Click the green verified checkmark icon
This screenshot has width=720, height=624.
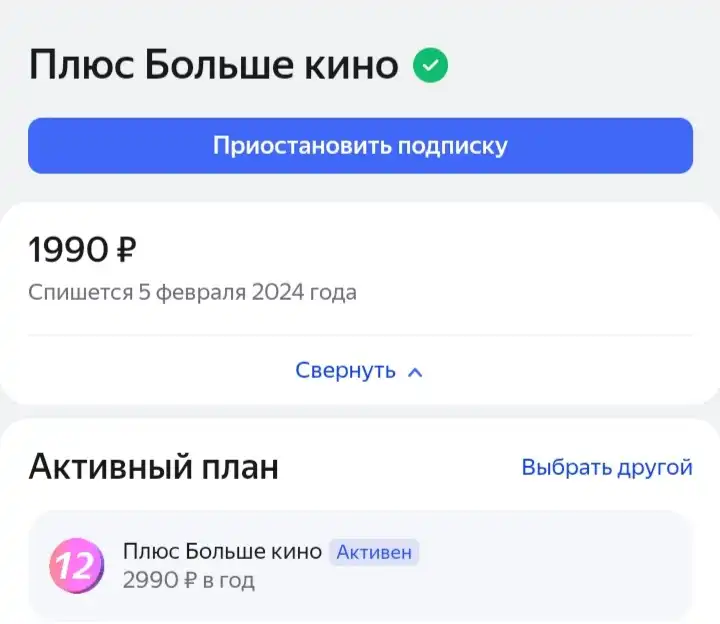point(430,65)
